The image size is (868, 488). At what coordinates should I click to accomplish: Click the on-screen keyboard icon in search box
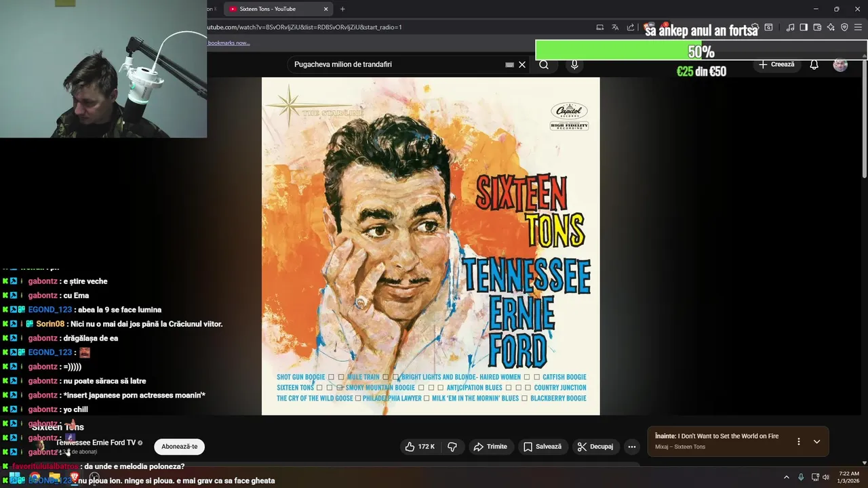tap(509, 64)
